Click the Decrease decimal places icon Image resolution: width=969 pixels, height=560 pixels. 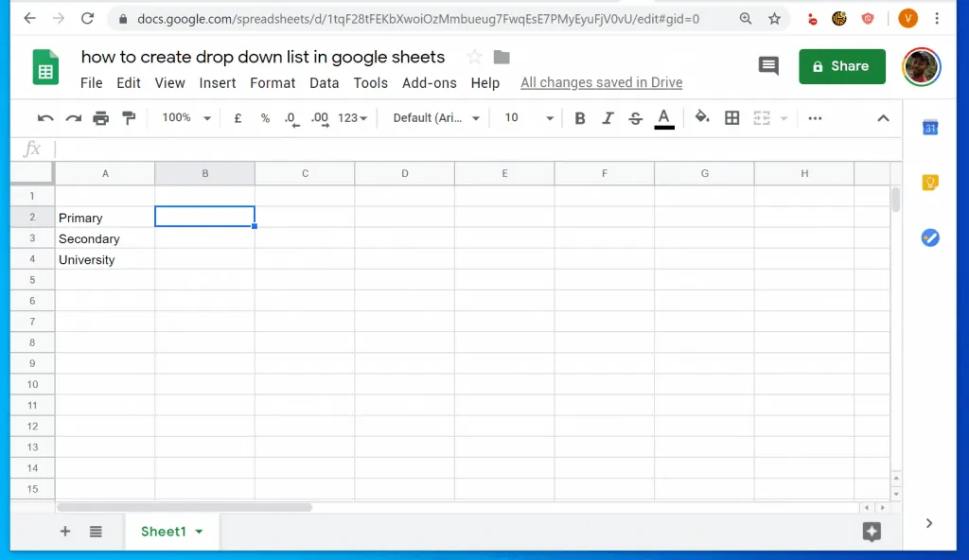pyautogui.click(x=291, y=117)
